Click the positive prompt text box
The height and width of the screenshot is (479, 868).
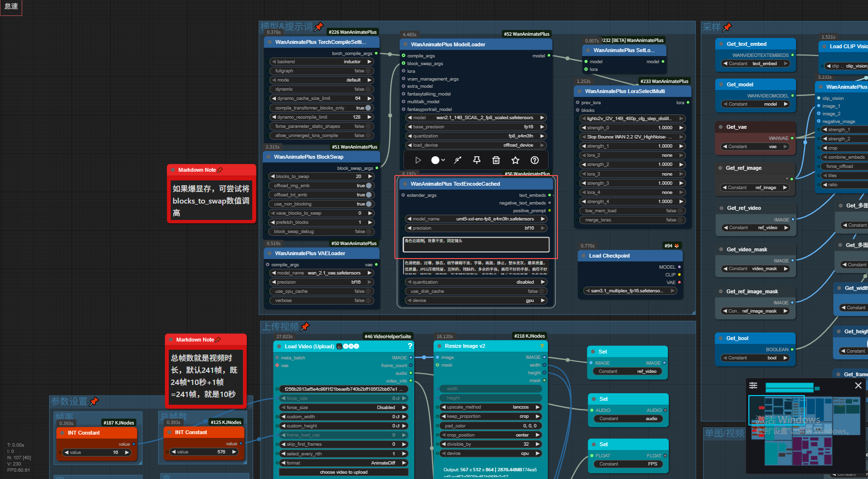(x=476, y=245)
